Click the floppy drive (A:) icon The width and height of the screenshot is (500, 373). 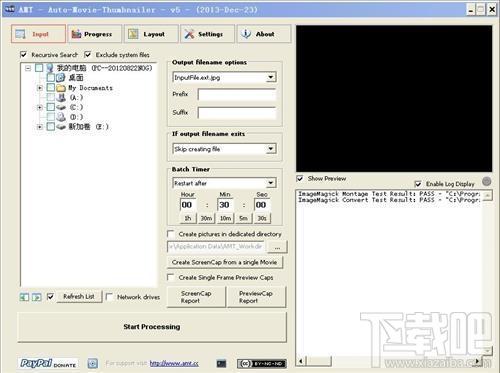[x=61, y=97]
